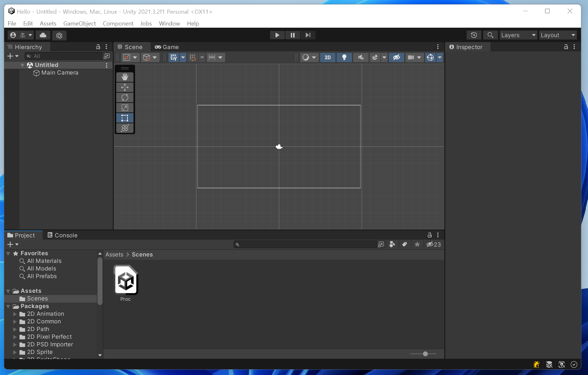Select the Rotate tool
Viewport: 588px width, 375px height.
point(125,97)
